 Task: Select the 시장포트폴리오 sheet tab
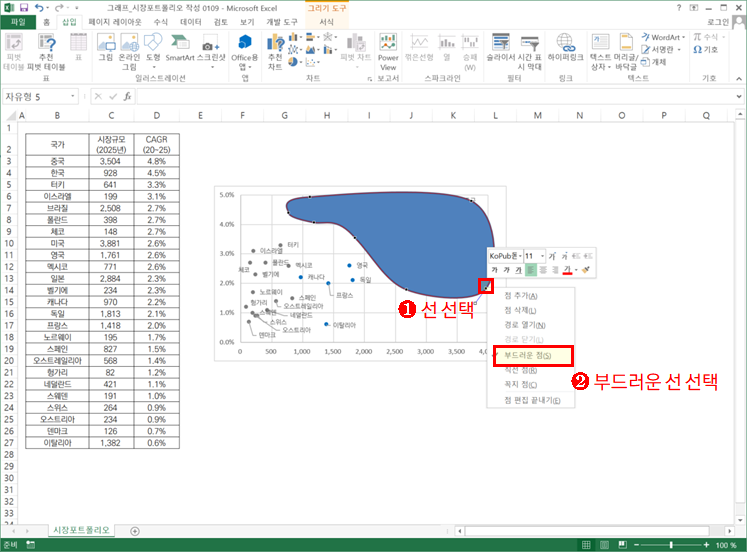81,530
